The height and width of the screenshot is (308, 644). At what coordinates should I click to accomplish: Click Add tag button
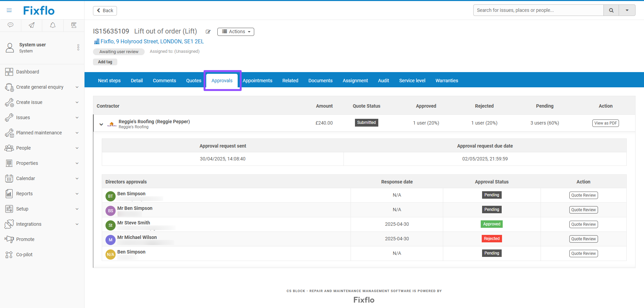click(x=105, y=62)
